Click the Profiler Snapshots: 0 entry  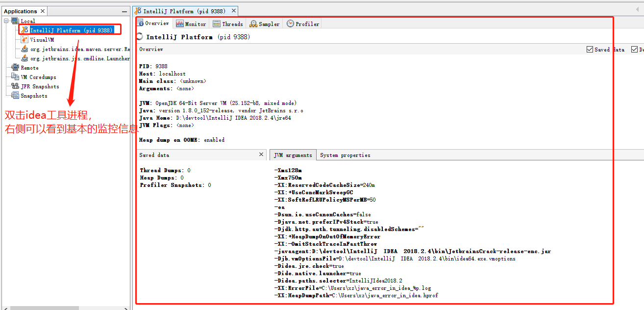[x=175, y=185]
